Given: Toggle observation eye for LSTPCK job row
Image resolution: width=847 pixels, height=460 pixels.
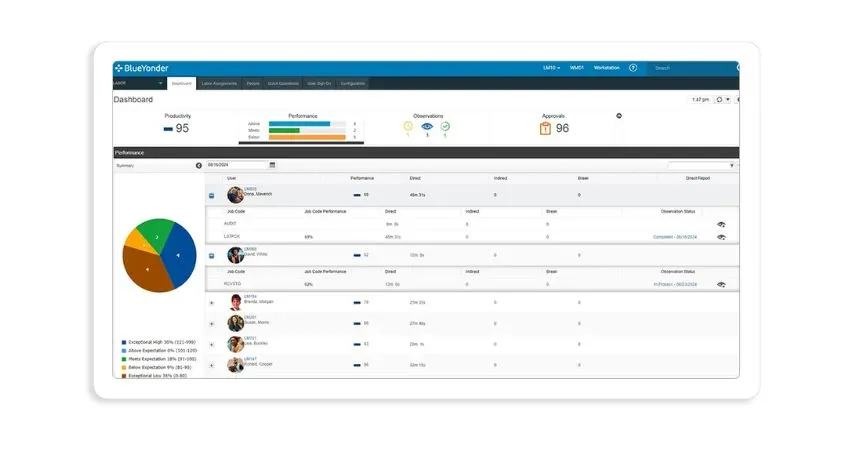Looking at the screenshot, I should (x=721, y=237).
